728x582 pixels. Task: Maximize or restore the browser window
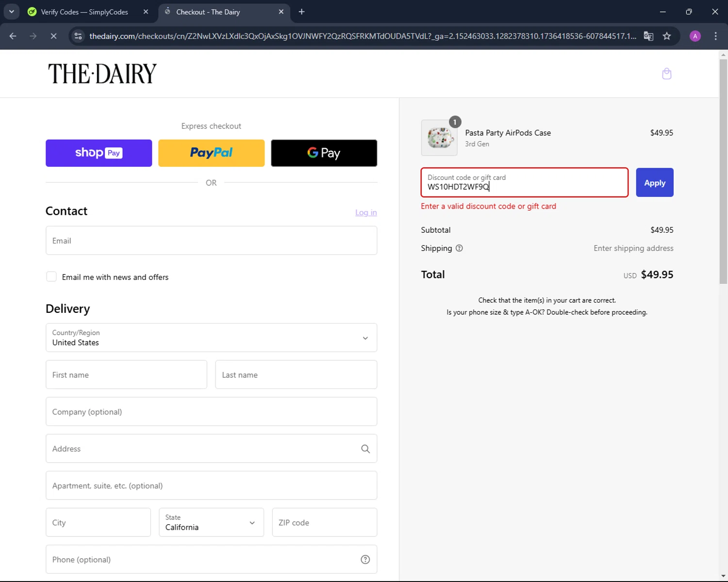click(x=689, y=12)
